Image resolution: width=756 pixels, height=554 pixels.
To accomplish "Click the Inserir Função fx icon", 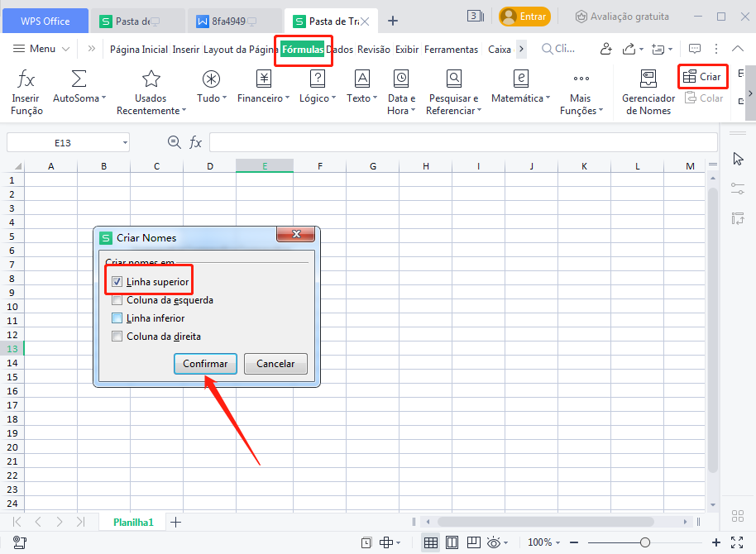I will pos(26,79).
